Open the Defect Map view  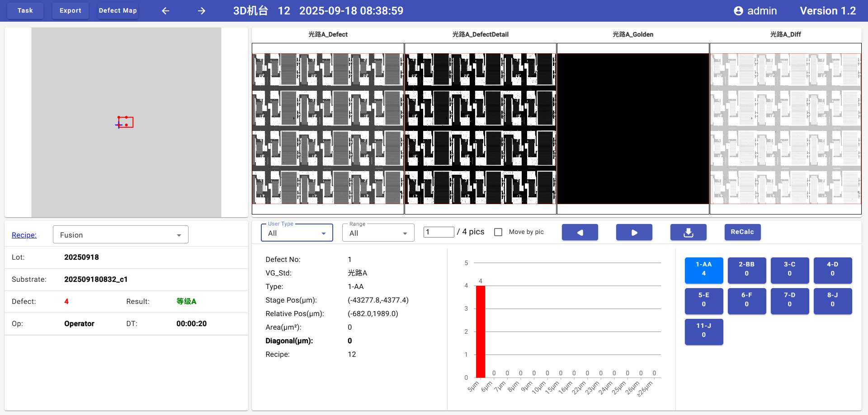(x=118, y=11)
